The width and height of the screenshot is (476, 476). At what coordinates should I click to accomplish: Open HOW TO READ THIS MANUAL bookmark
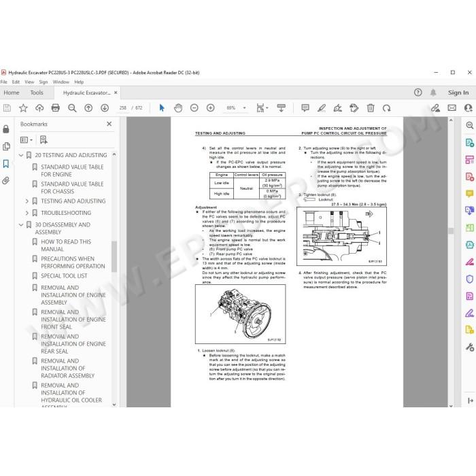coord(66,245)
